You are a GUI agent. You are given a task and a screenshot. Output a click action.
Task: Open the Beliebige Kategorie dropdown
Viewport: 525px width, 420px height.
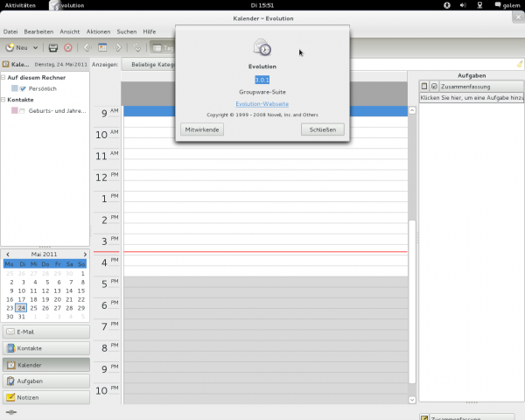pyautogui.click(x=149, y=64)
